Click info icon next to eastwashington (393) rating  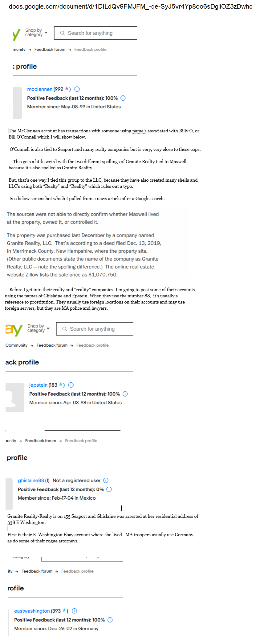point(74,611)
